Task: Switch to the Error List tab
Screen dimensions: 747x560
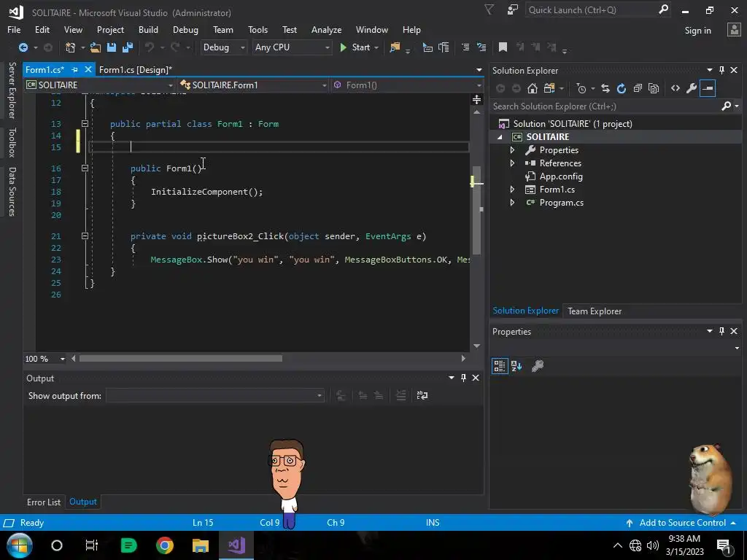Action: click(x=43, y=502)
